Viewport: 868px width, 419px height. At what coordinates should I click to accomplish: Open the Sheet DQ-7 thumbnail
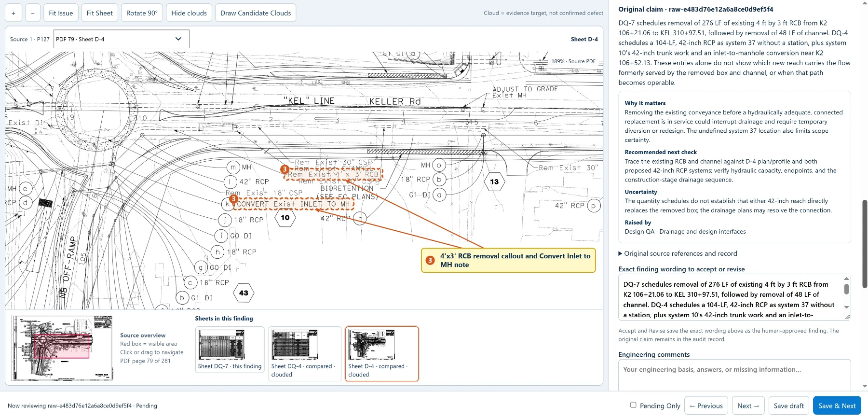pyautogui.click(x=230, y=350)
